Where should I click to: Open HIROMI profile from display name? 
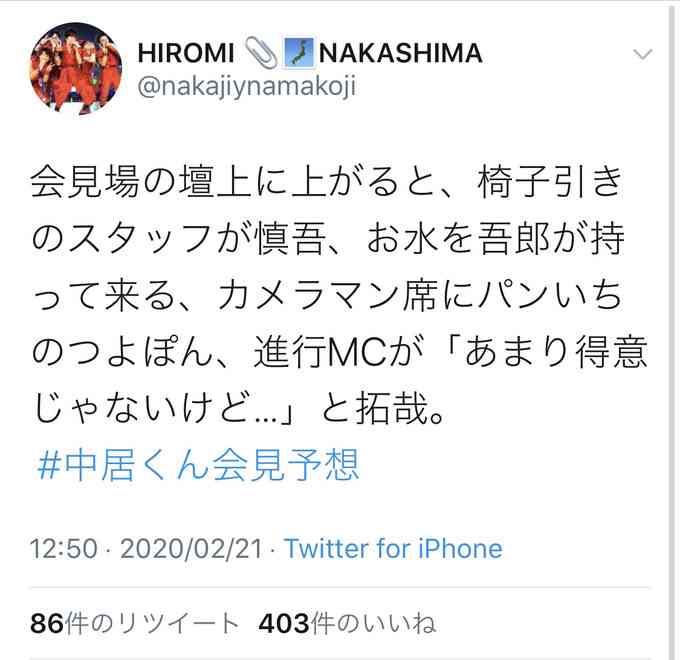pyautogui.click(x=186, y=53)
